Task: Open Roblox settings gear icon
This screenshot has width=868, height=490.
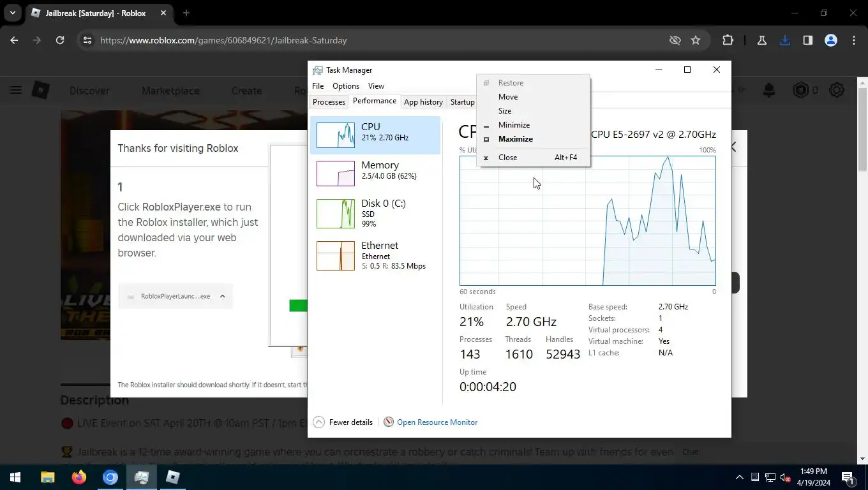Action: [x=837, y=91]
